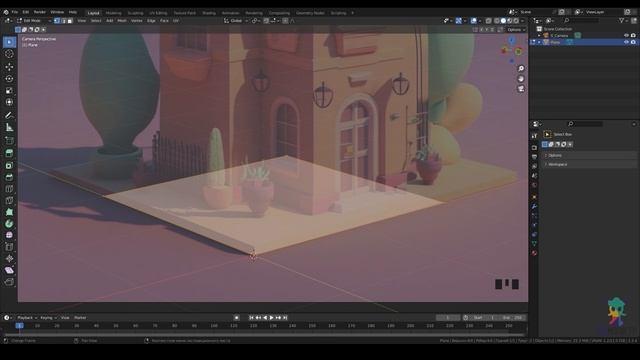
Task: Click the frame 1 playhead marker
Action: (x=19, y=326)
